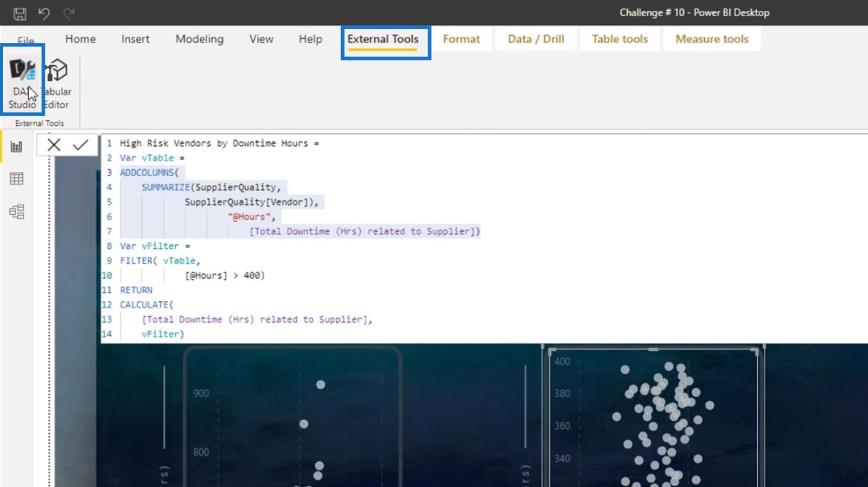
Task: Undo the last action
Action: [44, 14]
